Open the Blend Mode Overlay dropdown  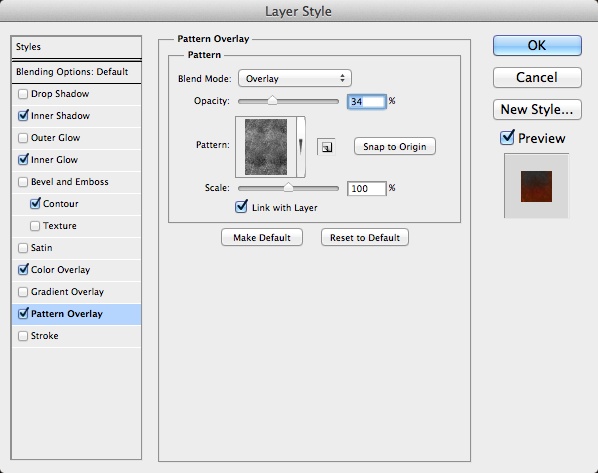coord(295,79)
